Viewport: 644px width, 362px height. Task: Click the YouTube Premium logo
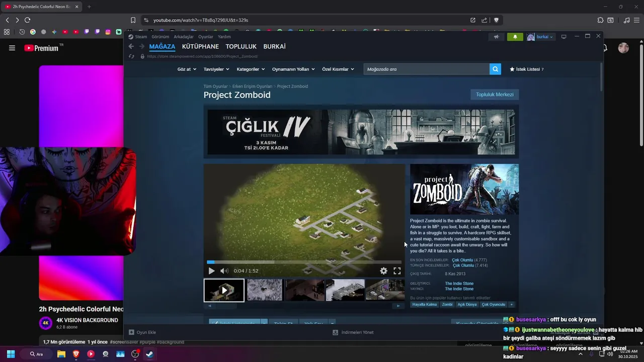[x=42, y=48]
